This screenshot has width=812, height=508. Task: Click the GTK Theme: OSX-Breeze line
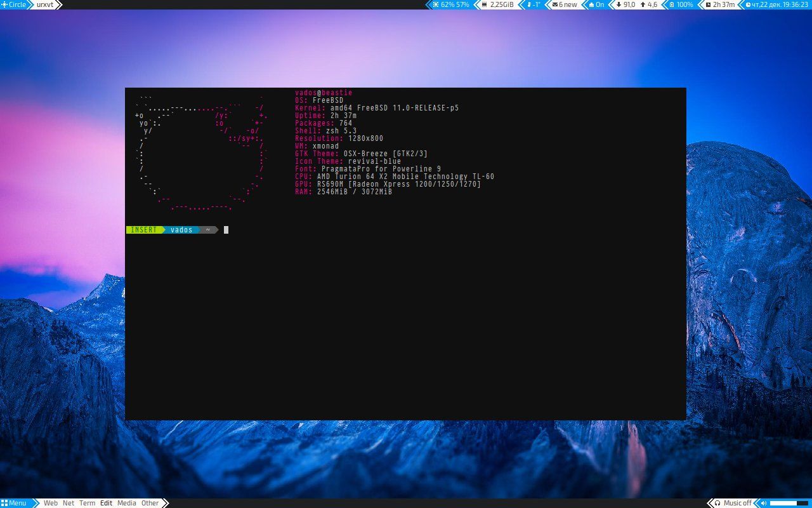(x=362, y=154)
